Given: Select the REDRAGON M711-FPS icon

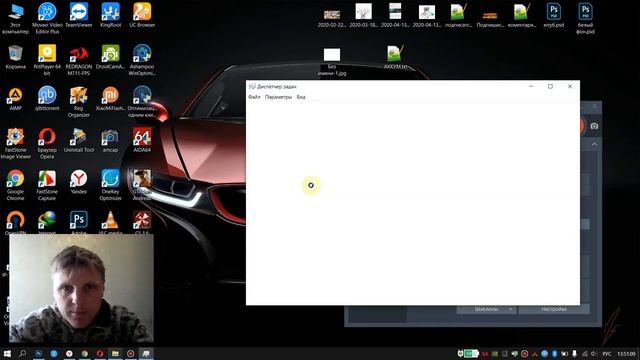Looking at the screenshot, I should coord(79,60).
